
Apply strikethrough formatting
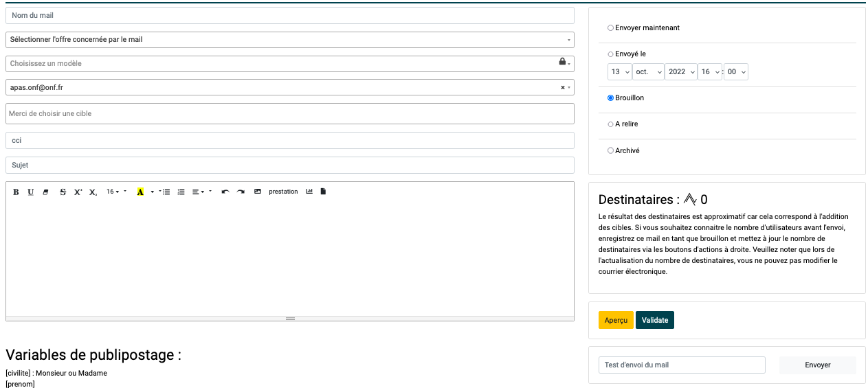[x=63, y=192]
